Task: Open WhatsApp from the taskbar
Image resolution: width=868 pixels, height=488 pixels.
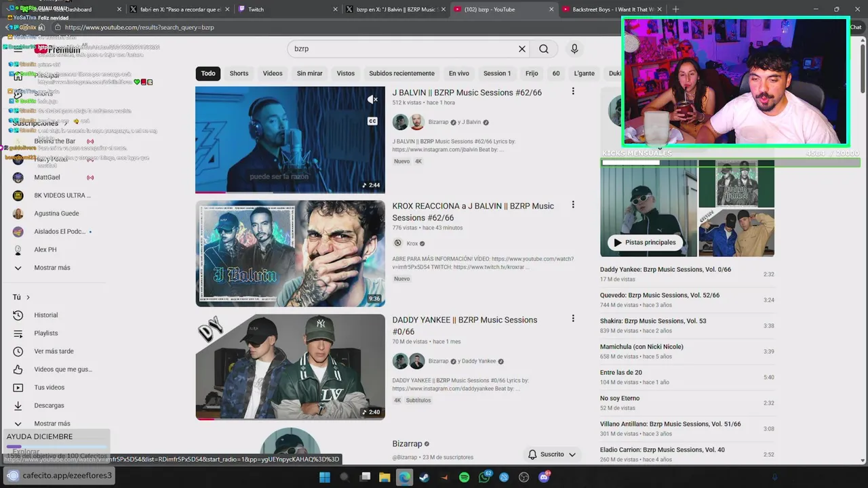Action: (x=484, y=477)
